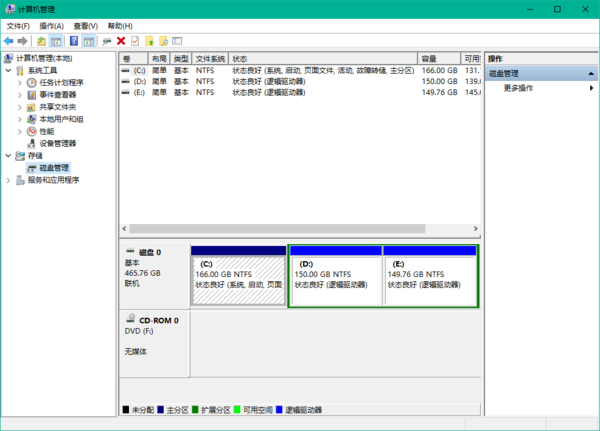Click the red X delete icon
This screenshot has height=431, width=600.
click(121, 41)
